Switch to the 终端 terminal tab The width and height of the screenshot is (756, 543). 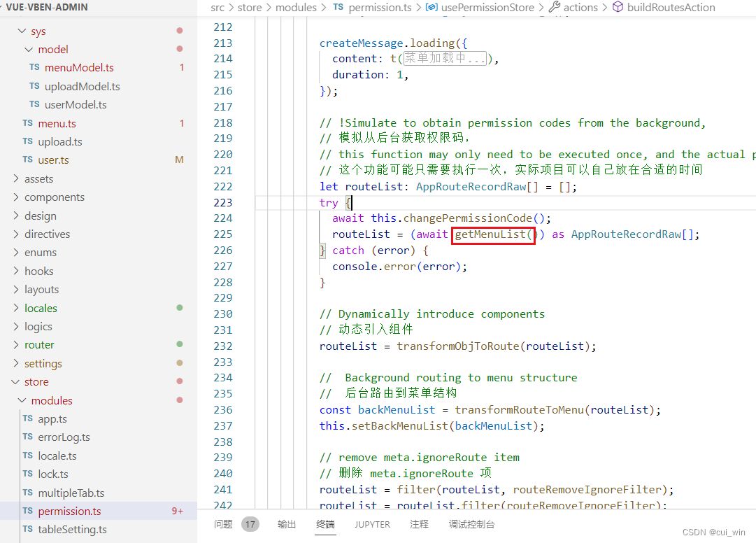[325, 524]
